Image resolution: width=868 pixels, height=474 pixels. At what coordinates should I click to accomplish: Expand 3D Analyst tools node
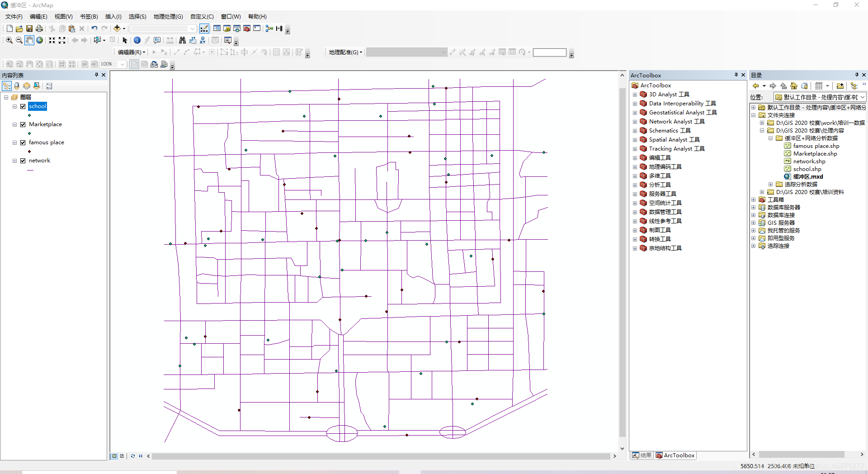(635, 95)
